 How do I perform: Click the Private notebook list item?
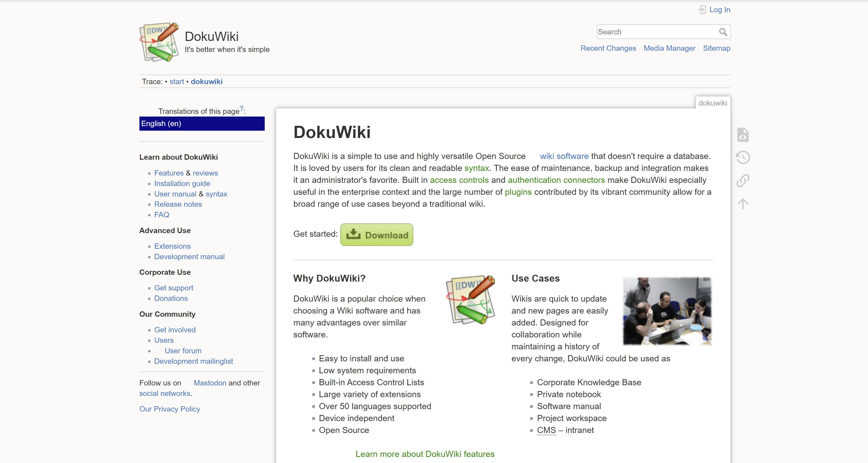[569, 394]
